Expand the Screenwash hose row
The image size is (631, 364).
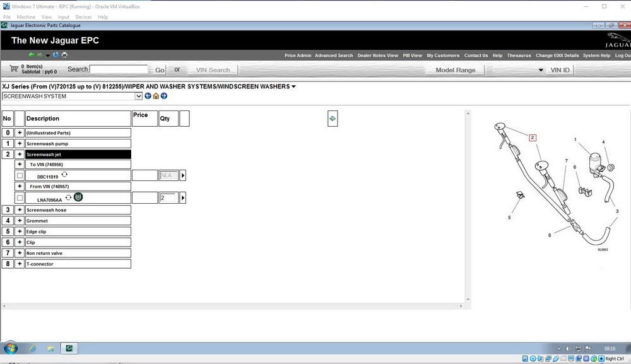pyautogui.click(x=20, y=210)
